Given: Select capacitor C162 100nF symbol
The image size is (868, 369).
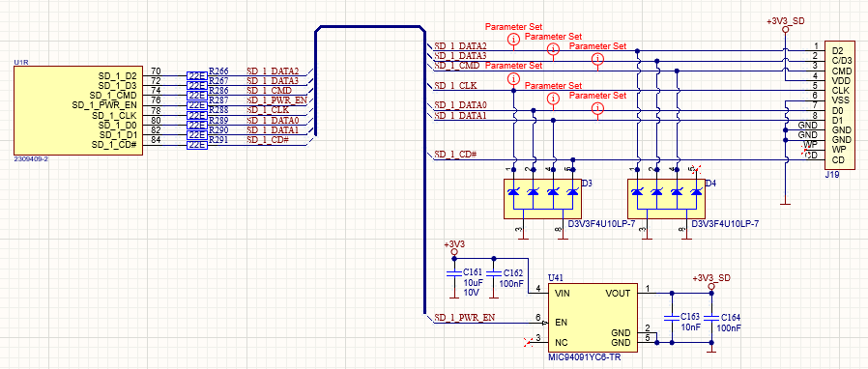Looking at the screenshot, I should pyautogui.click(x=494, y=273).
